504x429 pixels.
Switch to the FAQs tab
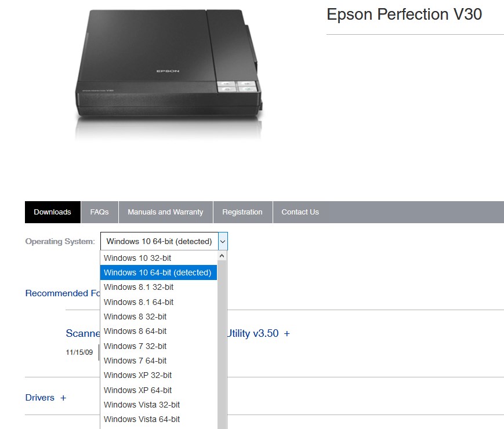click(x=99, y=212)
